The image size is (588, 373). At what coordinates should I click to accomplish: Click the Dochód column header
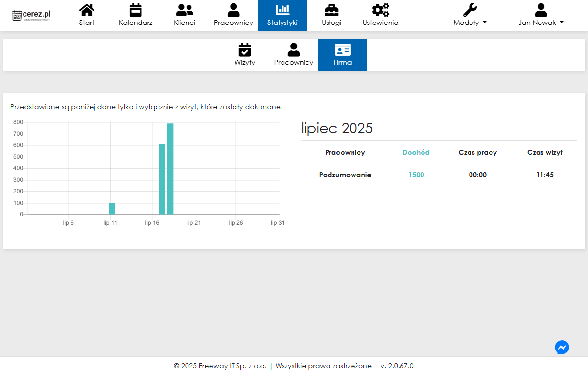point(416,152)
